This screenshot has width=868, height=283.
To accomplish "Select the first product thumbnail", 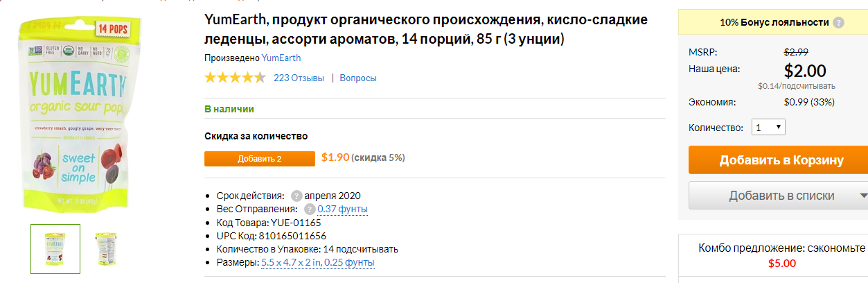I will click(x=55, y=248).
